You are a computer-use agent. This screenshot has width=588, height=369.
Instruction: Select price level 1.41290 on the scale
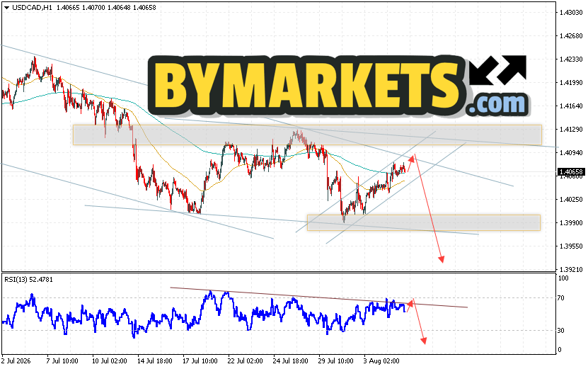tap(571, 129)
